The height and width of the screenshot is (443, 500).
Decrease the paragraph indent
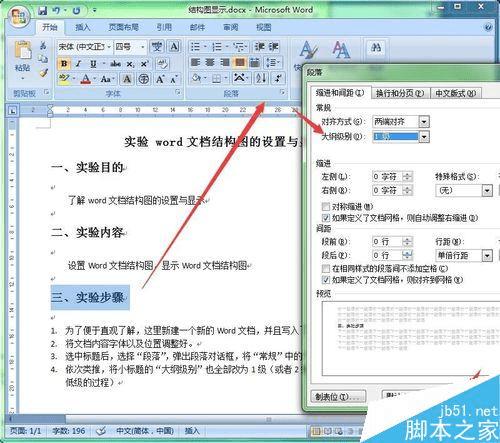click(x=259, y=47)
